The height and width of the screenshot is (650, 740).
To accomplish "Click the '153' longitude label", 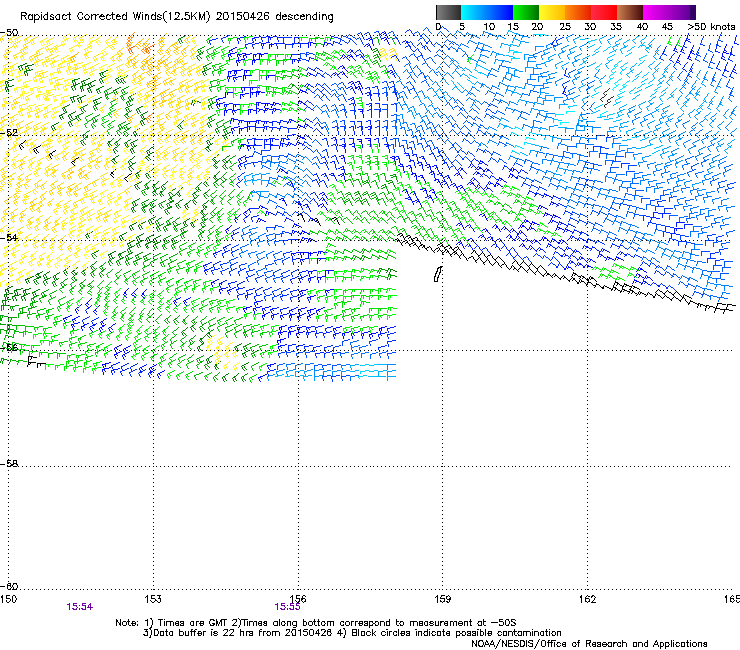I will 153,599.
